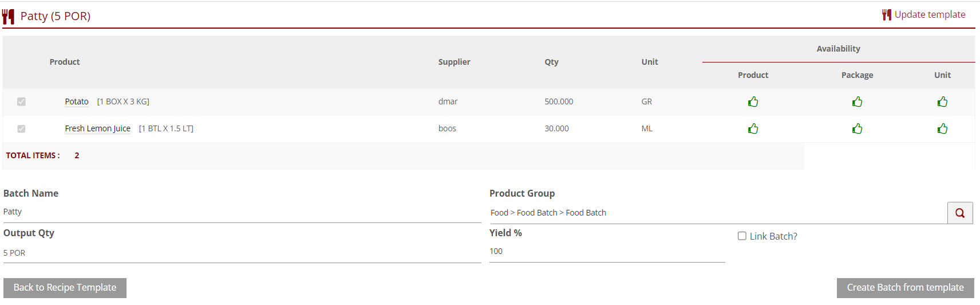Viewport: 980px width, 305px height.
Task: Open the Potato product link
Action: [77, 101]
